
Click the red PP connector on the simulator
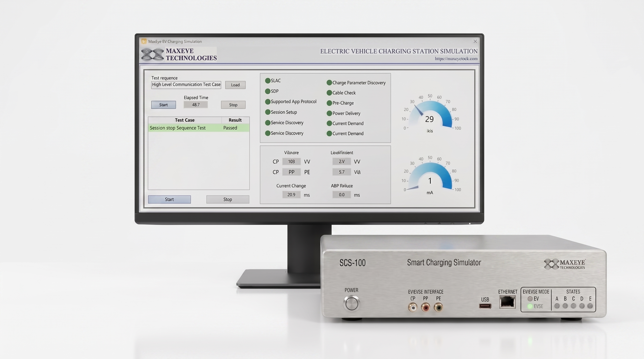[x=425, y=307]
